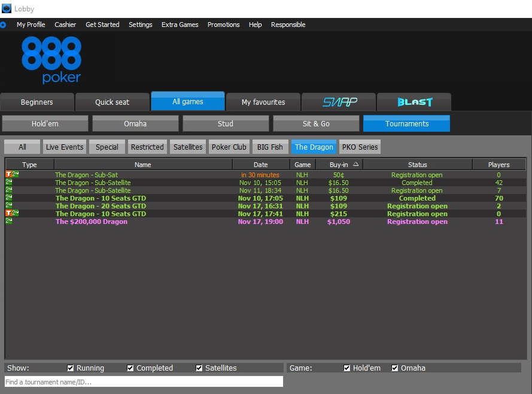Click the turbo icon on Nov 17 10 Seats GTD row
The height and width of the screenshot is (394, 532).
(8, 214)
